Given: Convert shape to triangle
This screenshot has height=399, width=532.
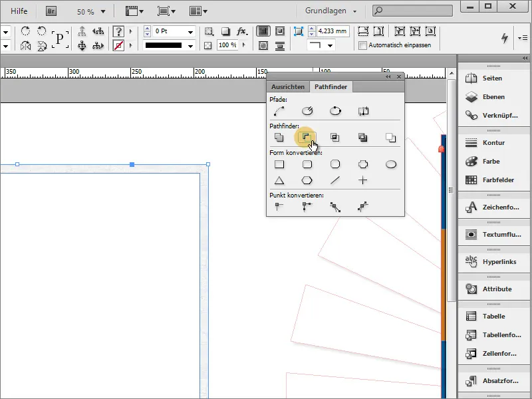Looking at the screenshot, I should pos(279,180).
